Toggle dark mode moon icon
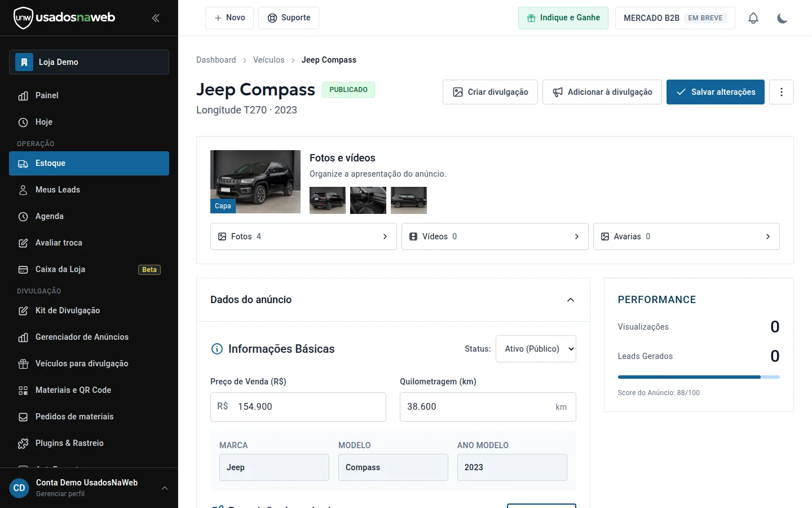The image size is (812, 508). point(782,18)
